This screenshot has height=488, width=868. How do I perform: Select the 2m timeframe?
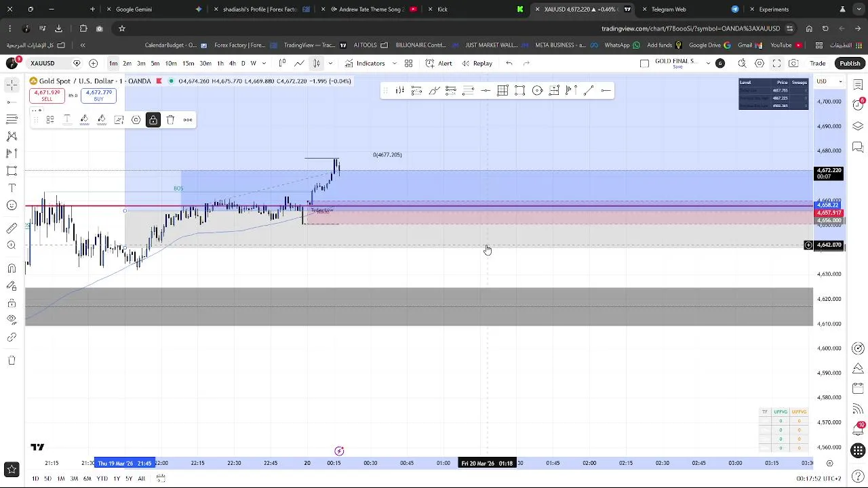tap(127, 63)
